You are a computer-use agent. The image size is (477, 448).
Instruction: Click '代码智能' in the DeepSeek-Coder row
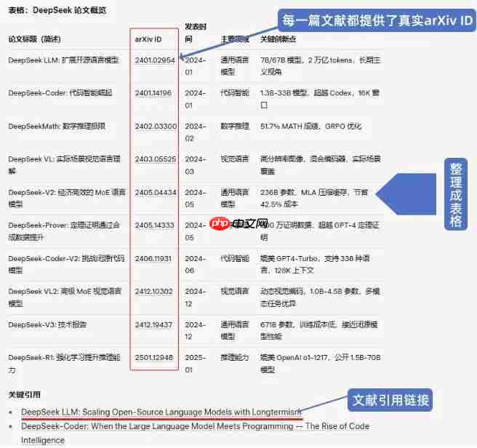coord(235,93)
